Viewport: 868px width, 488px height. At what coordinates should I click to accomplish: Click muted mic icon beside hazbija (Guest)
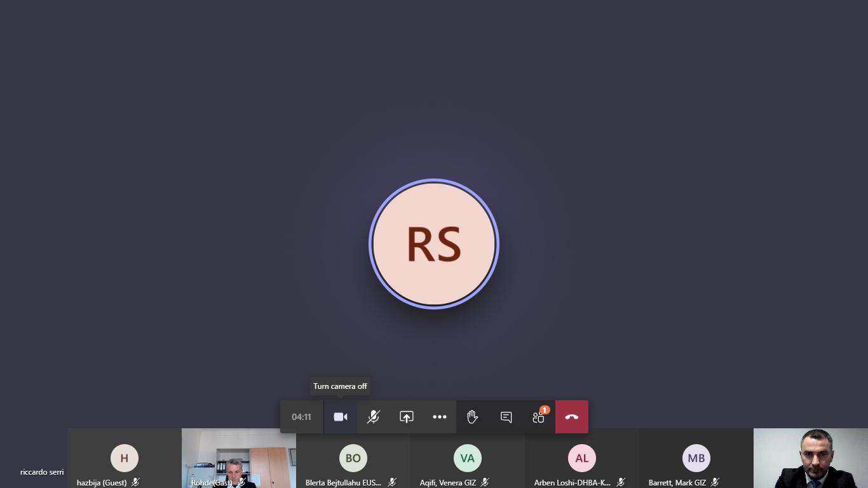click(x=135, y=483)
